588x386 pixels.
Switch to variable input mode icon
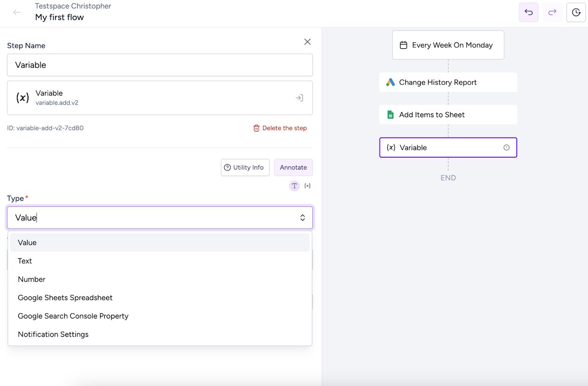click(x=307, y=186)
